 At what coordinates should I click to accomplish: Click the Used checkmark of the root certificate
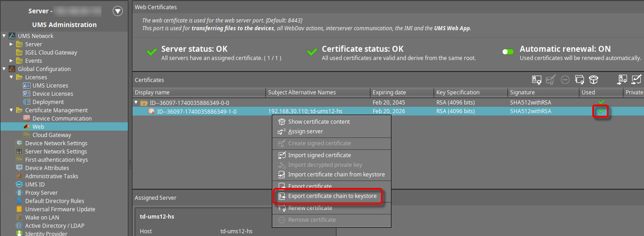tap(601, 102)
